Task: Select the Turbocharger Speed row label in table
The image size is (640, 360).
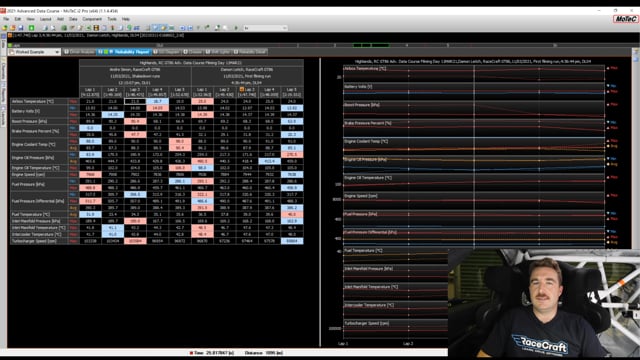Action: 39,241
